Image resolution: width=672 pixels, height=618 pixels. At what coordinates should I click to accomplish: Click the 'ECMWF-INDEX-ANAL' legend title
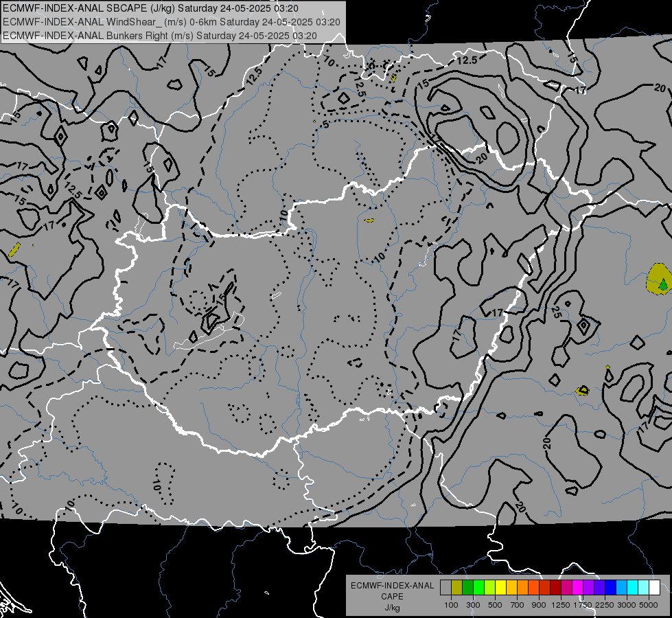pyautogui.click(x=392, y=586)
